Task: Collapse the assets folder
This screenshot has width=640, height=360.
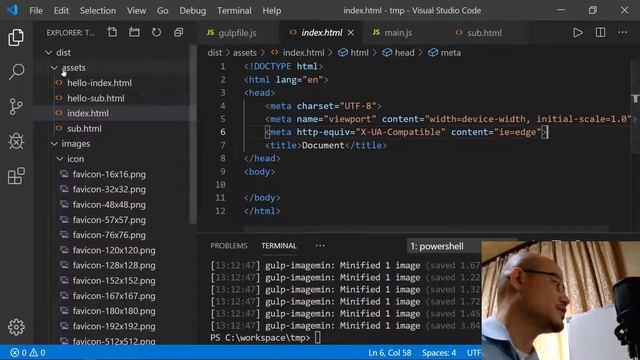Action: click(54, 68)
